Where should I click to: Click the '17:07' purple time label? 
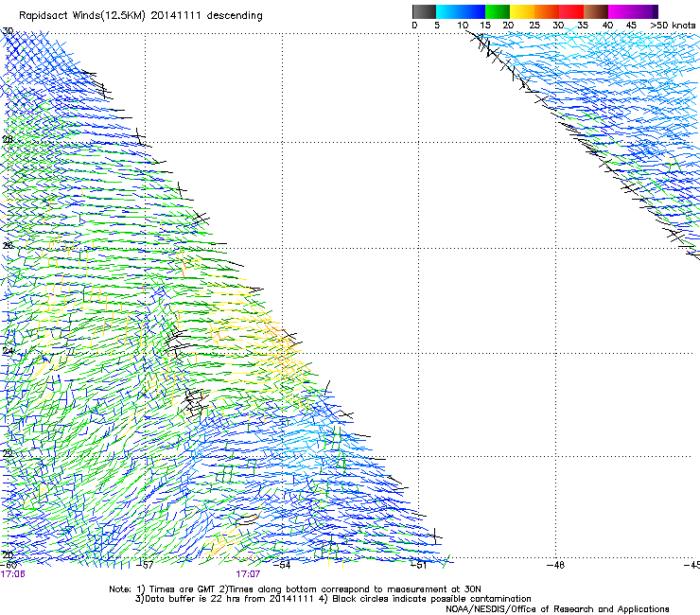pyautogui.click(x=248, y=574)
